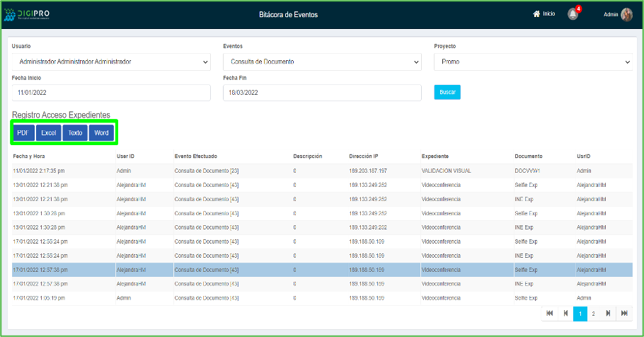Click the Fecha Fin date field
The image size is (644, 337).
pyautogui.click(x=322, y=93)
